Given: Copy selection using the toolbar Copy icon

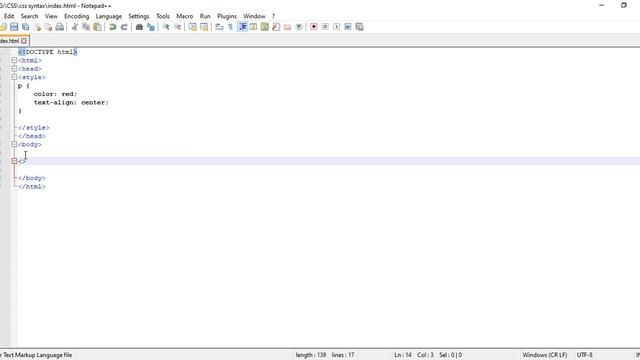Looking at the screenshot, I should pyautogui.click(x=86, y=27).
